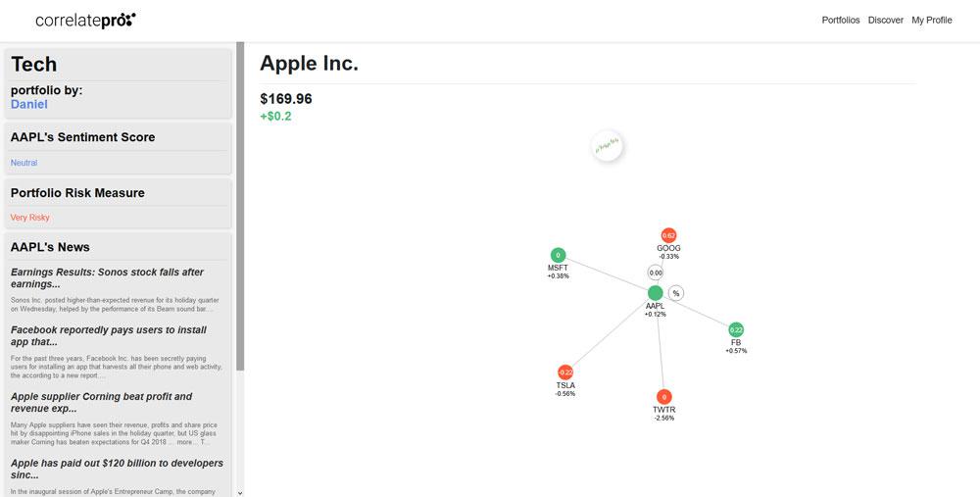Go to the Discover page
The image size is (980, 497).
[886, 20]
